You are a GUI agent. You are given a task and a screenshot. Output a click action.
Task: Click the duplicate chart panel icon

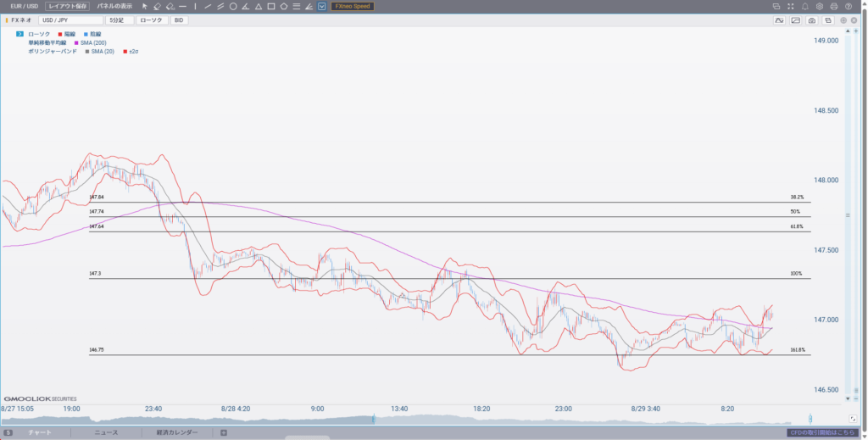[x=827, y=20]
